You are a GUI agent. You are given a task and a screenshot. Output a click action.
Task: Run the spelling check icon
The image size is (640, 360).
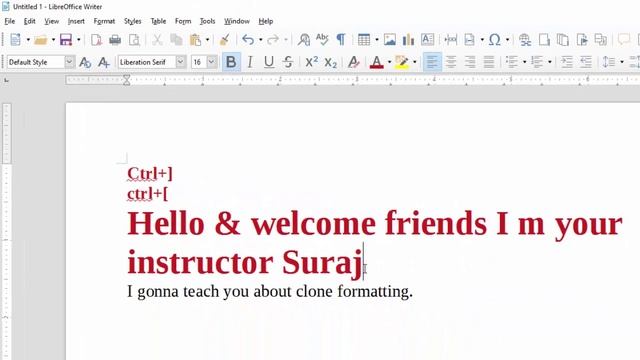pyautogui.click(x=322, y=40)
